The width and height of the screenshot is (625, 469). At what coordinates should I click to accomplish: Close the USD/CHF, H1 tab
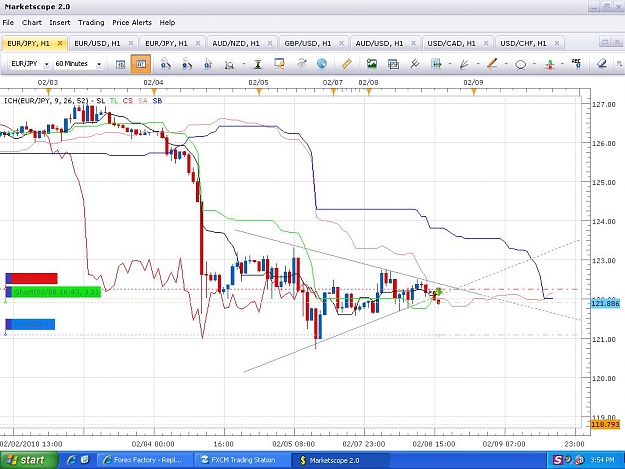(557, 43)
